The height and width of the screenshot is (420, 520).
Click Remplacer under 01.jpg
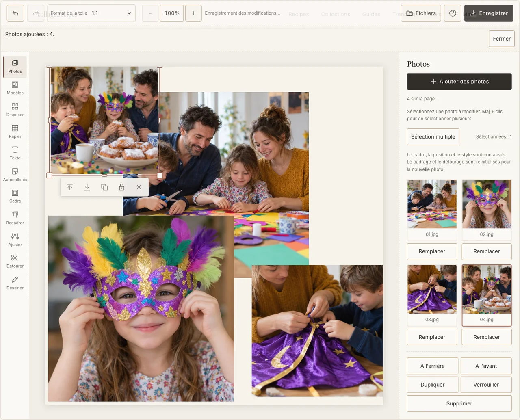click(432, 251)
